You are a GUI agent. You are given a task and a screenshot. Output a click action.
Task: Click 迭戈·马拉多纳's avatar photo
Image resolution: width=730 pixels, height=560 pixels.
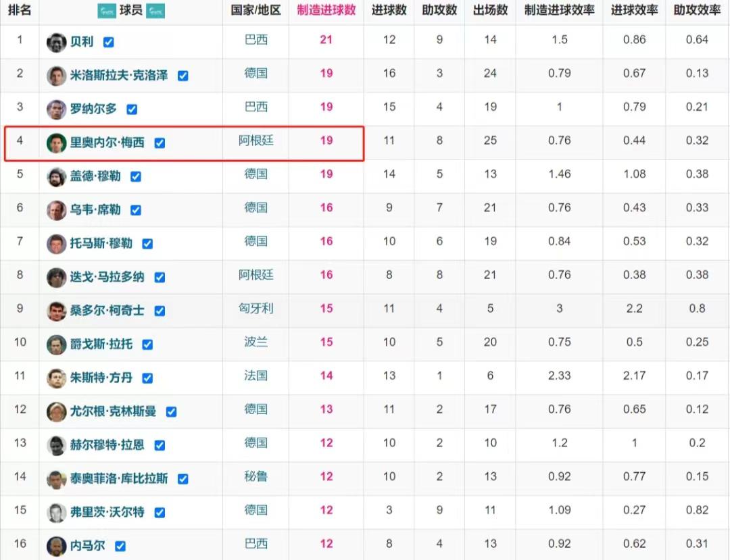click(x=56, y=277)
